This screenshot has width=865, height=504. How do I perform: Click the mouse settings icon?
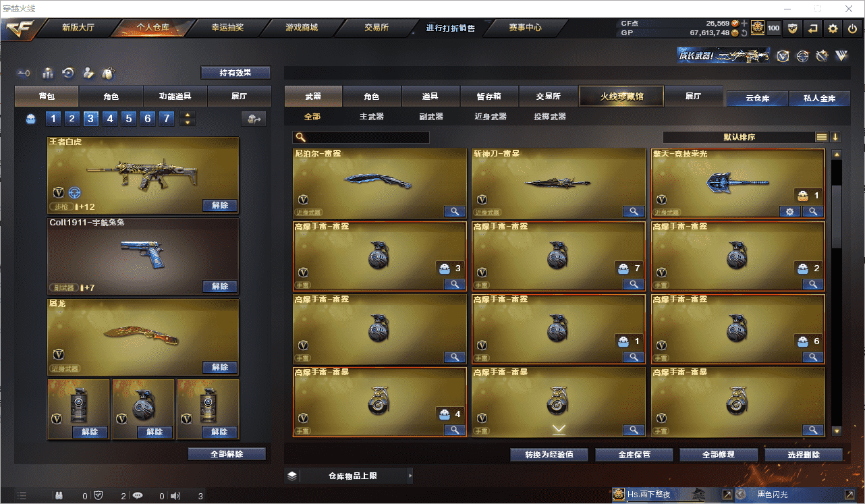107,73
